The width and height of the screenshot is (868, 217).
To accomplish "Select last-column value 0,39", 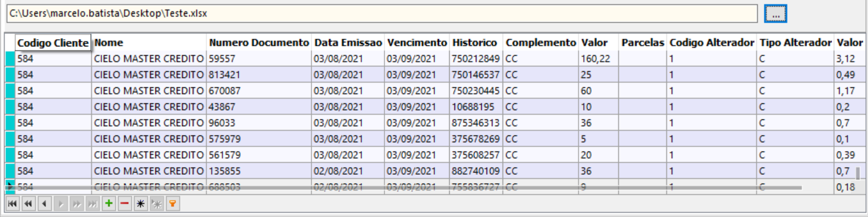I will click(849, 155).
